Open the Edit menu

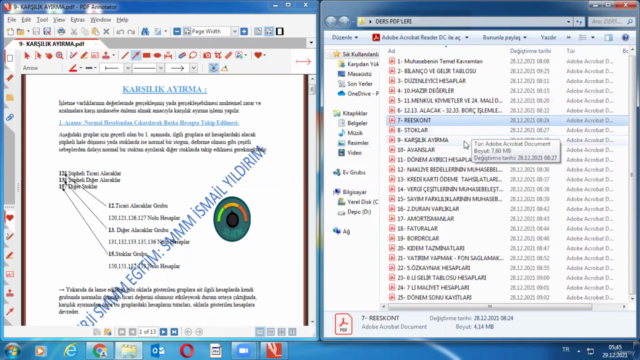(26, 20)
